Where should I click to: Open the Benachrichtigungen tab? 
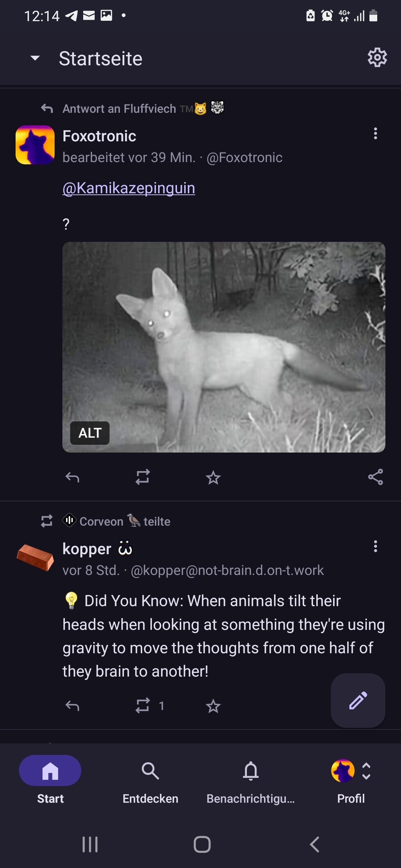[x=251, y=779]
